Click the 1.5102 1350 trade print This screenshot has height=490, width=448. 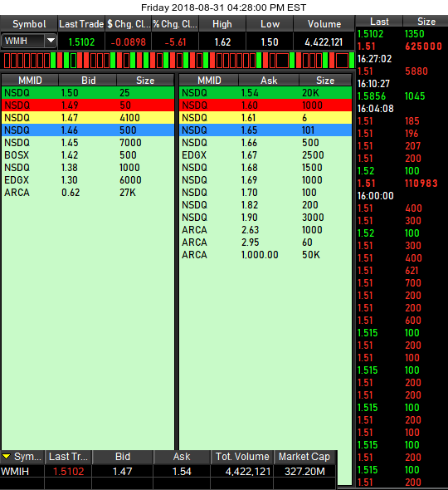[x=402, y=34]
